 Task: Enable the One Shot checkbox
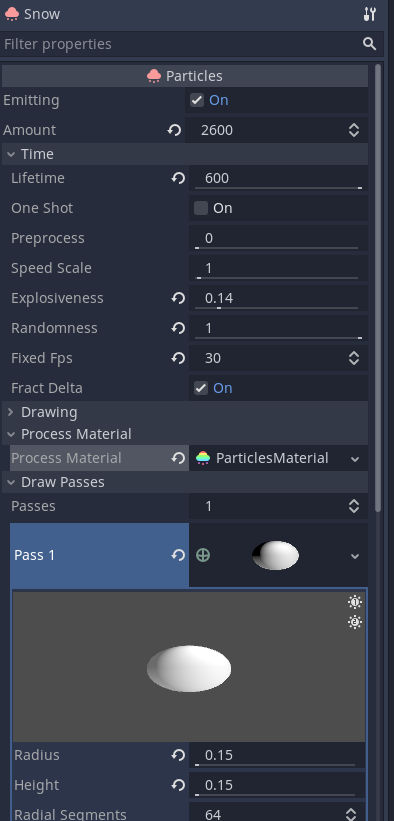coord(201,208)
